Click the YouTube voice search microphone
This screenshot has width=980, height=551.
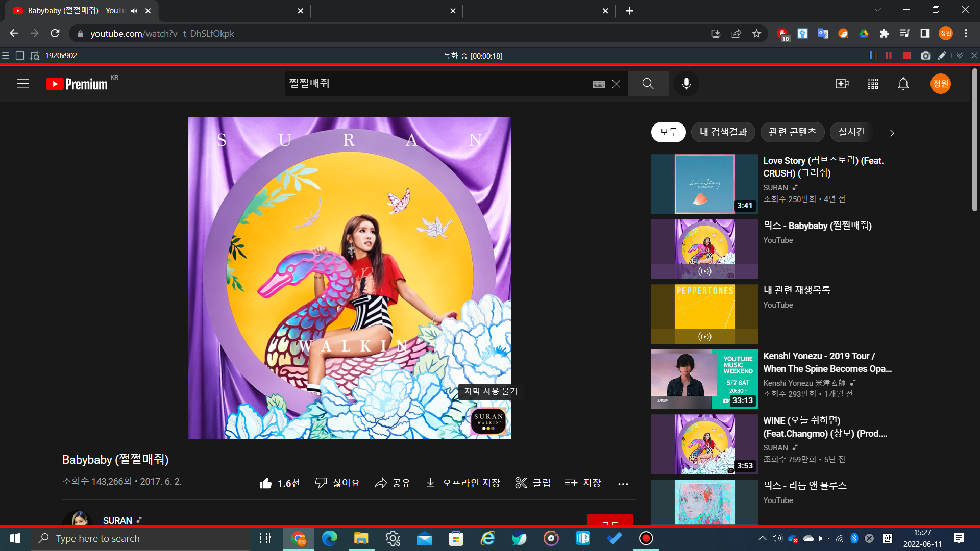pos(686,84)
